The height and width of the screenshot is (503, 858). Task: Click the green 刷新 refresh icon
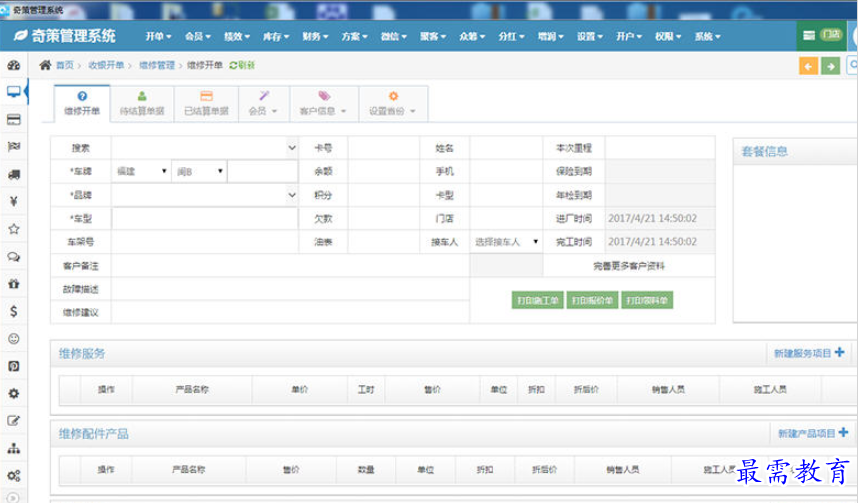pos(233,65)
